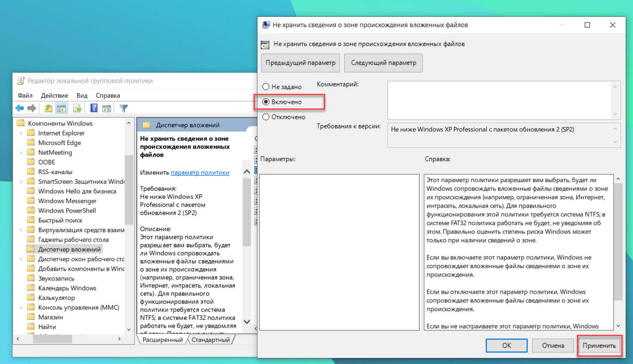The width and height of the screenshot is (633, 364).
Task: Toggle the action pane toolbar icon
Action: pyautogui.click(x=106, y=108)
